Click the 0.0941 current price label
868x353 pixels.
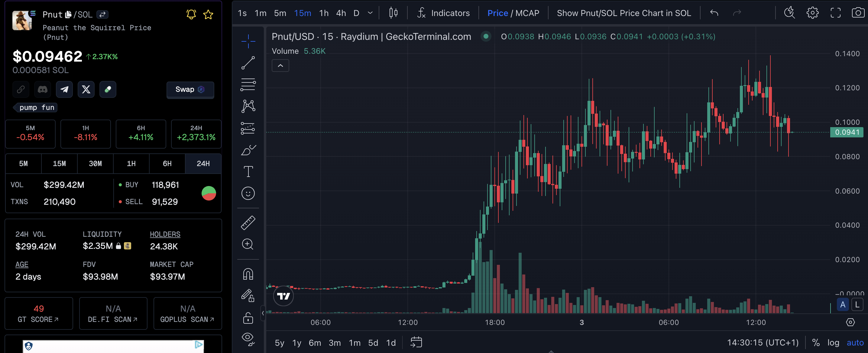(847, 132)
